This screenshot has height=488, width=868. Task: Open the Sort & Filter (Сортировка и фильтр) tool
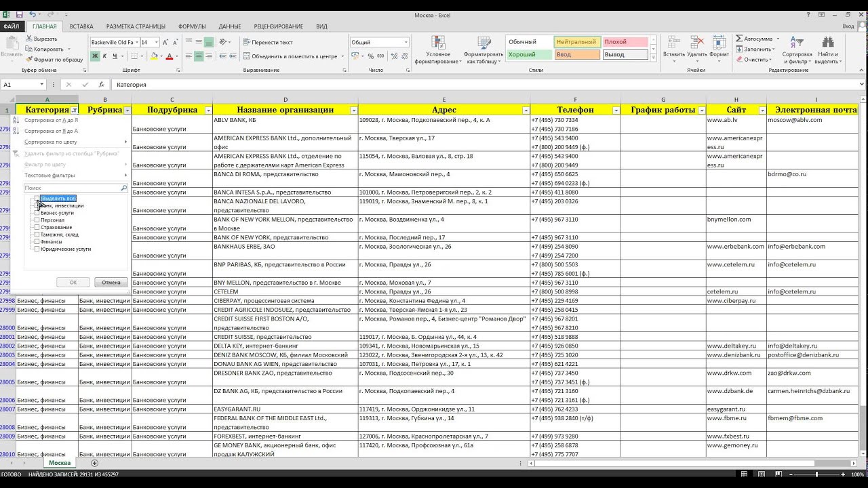point(797,49)
